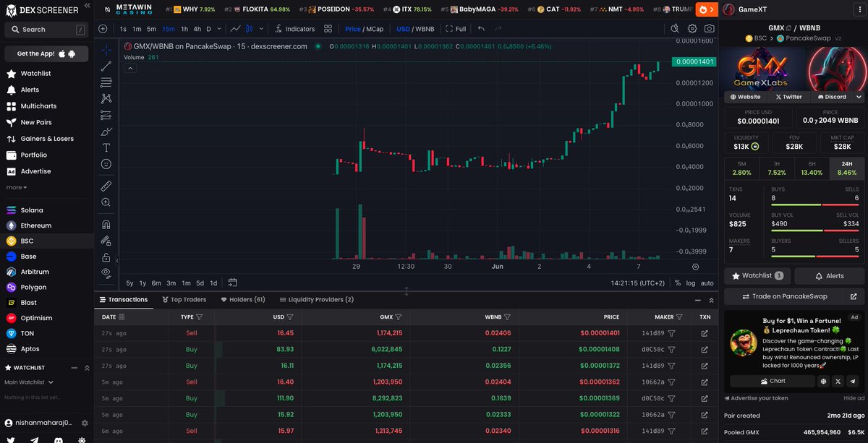Toggle auto scale on chart
868x443 pixels.
[707, 283]
